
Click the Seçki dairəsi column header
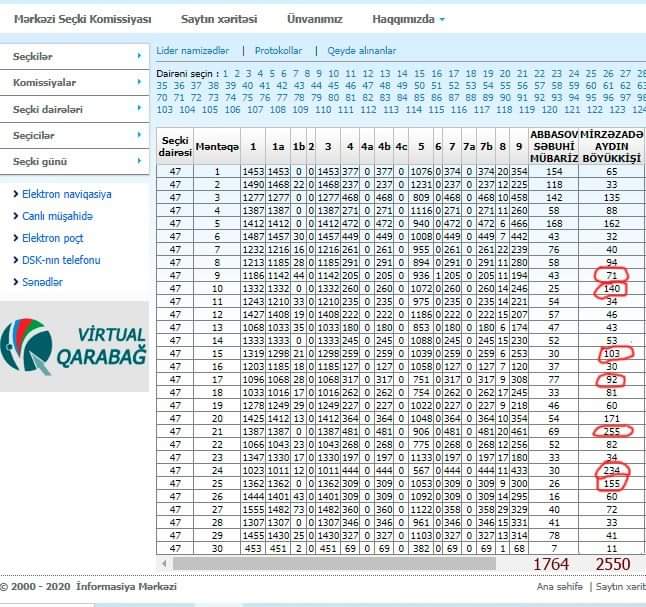pyautogui.click(x=175, y=146)
